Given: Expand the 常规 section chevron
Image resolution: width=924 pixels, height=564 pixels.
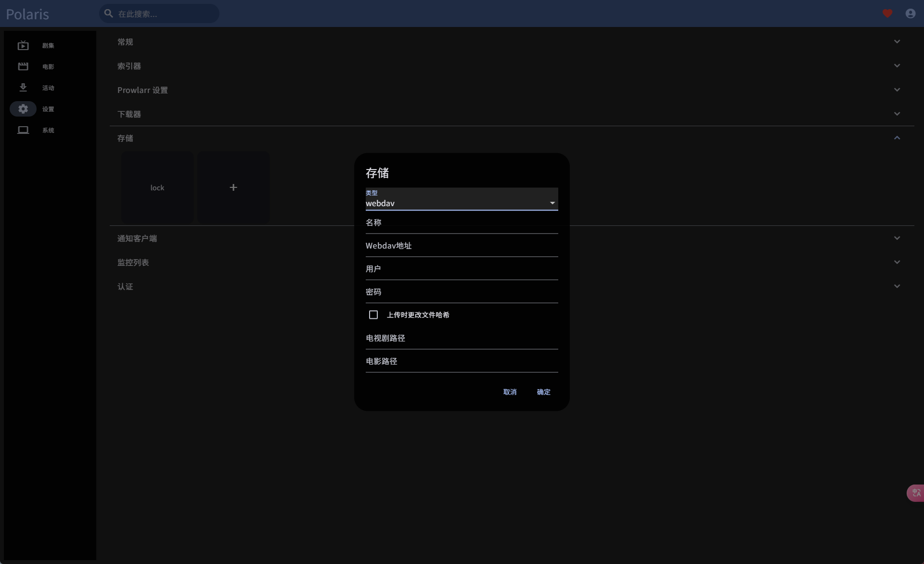Looking at the screenshot, I should point(897,41).
